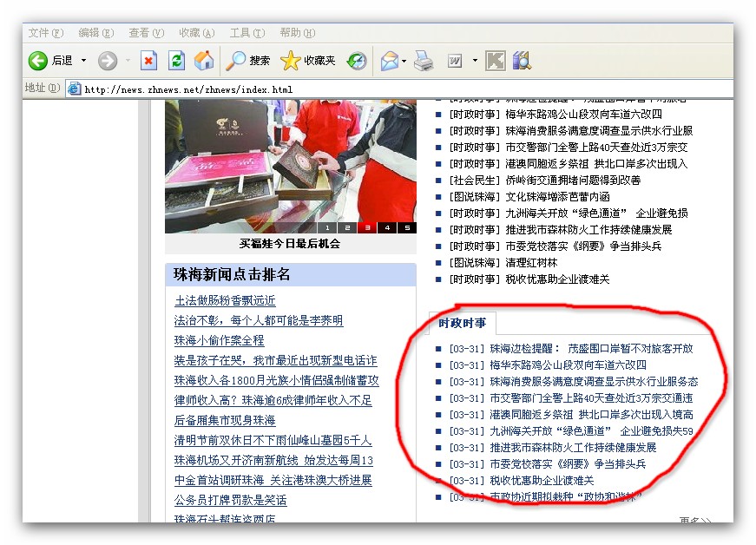Screen dimensions: 756x545
Task: Click the green Back (后退) arrow button
Action: tap(38, 61)
